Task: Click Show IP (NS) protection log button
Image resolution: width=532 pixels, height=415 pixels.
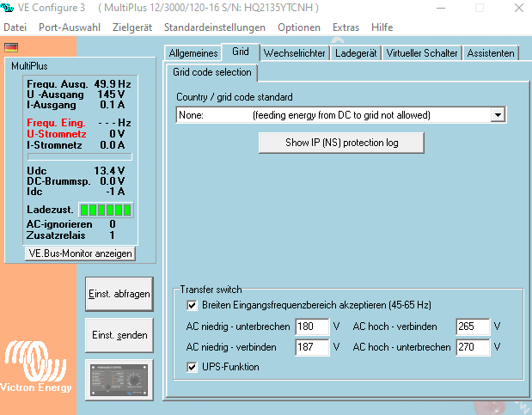Action: pos(341,143)
